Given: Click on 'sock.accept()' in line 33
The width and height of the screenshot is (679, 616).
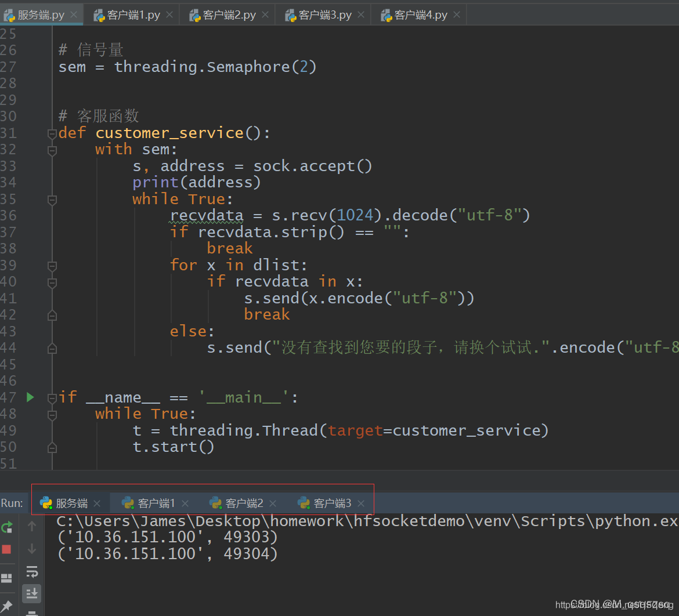Looking at the screenshot, I should click(313, 166).
